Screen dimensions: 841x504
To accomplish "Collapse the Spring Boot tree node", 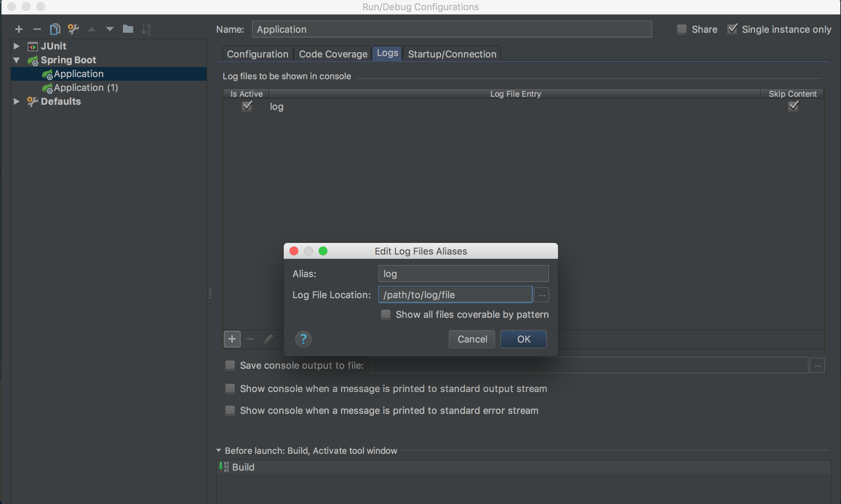I will pyautogui.click(x=16, y=60).
